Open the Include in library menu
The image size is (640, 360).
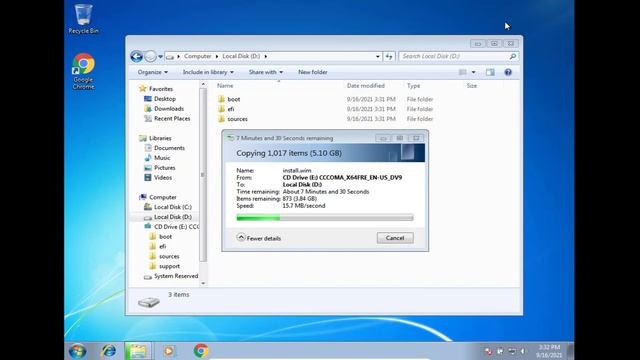[x=208, y=72]
